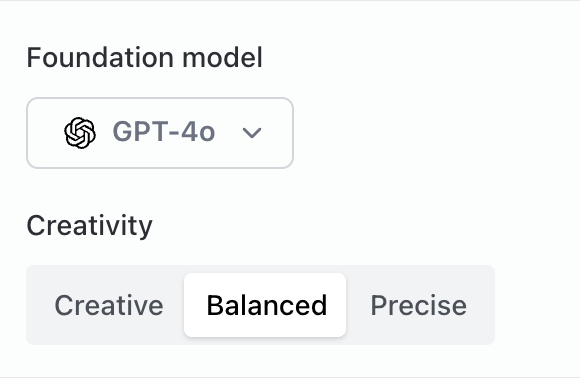The image size is (580, 378).
Task: Switch creativity to Precise
Action: [x=418, y=305]
